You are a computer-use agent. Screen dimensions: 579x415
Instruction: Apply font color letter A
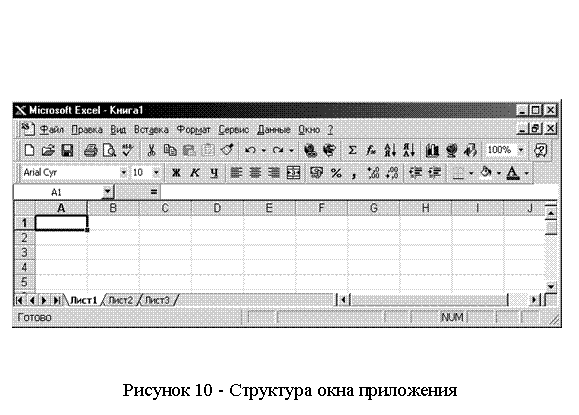pyautogui.click(x=513, y=172)
